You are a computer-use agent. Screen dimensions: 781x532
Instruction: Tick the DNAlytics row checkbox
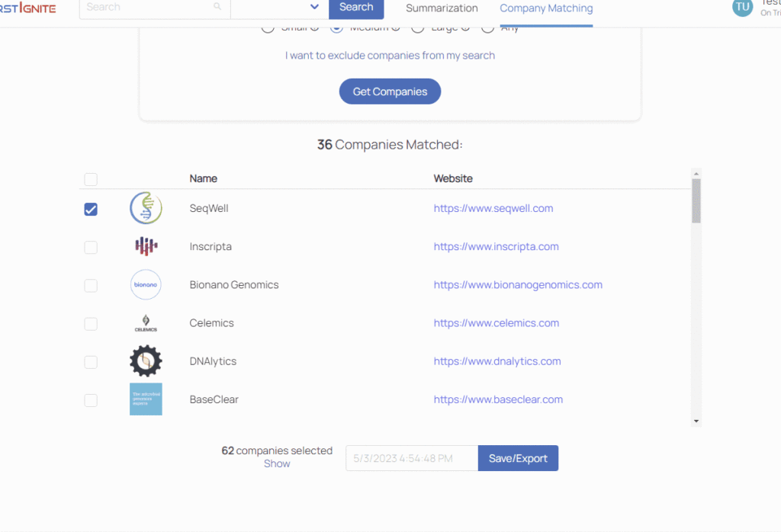point(91,362)
